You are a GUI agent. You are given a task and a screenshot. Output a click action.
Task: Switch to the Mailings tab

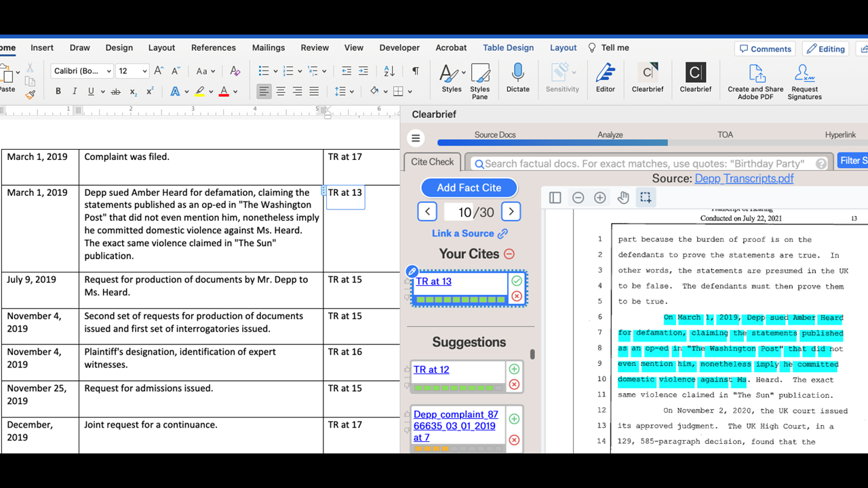(x=269, y=47)
